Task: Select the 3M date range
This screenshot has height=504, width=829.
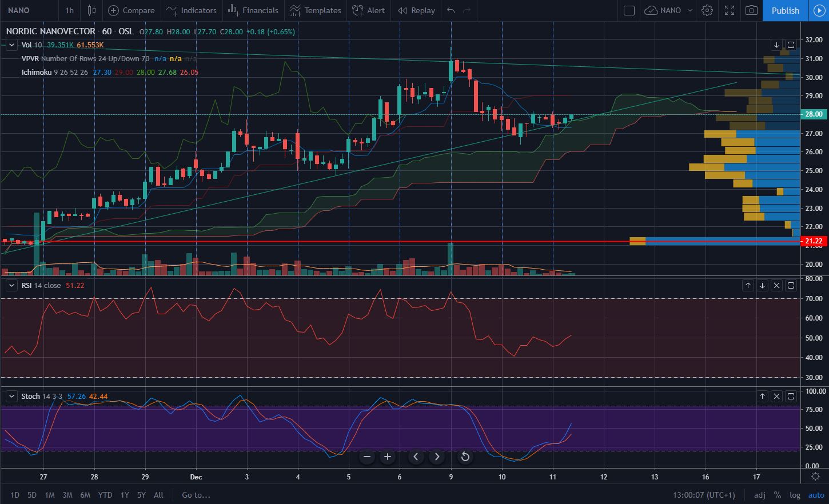Action: point(67,495)
